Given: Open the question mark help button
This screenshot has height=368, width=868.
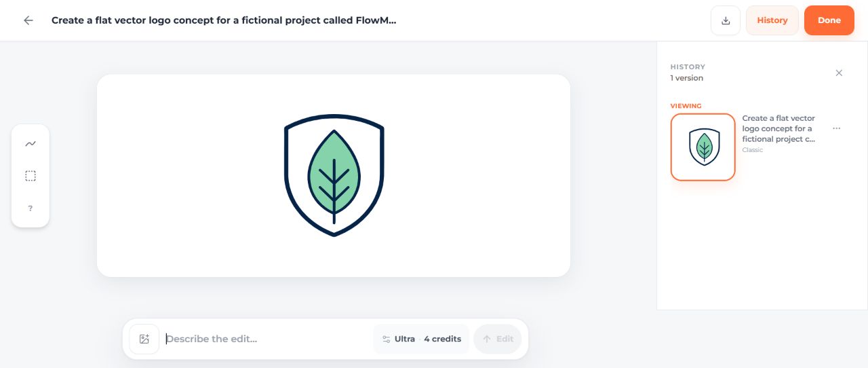Looking at the screenshot, I should coord(31,208).
